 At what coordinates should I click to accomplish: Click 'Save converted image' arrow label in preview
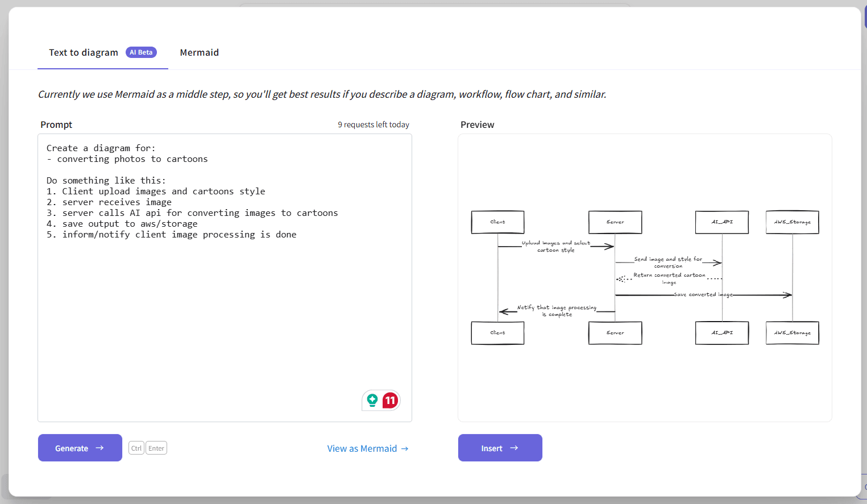pyautogui.click(x=703, y=295)
